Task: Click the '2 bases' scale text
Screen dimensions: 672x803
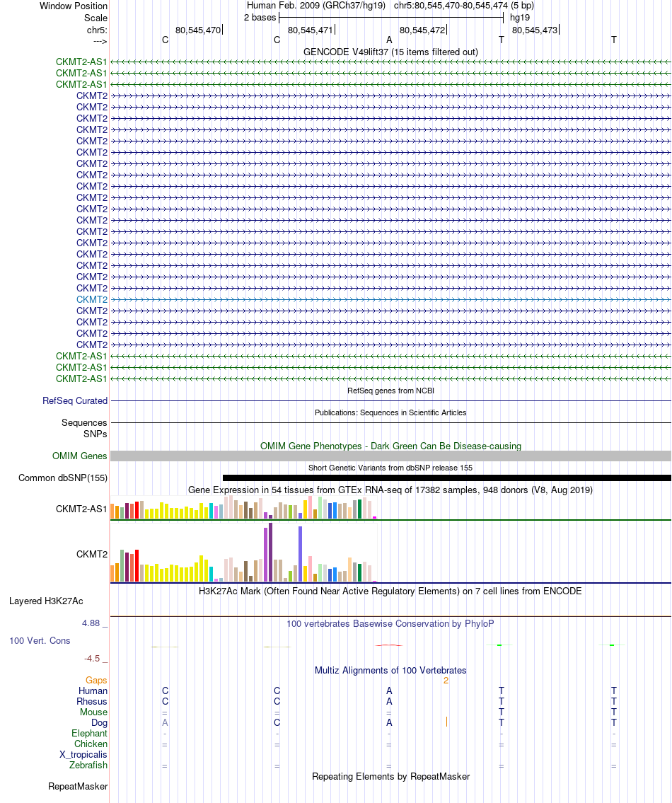Action: point(260,18)
